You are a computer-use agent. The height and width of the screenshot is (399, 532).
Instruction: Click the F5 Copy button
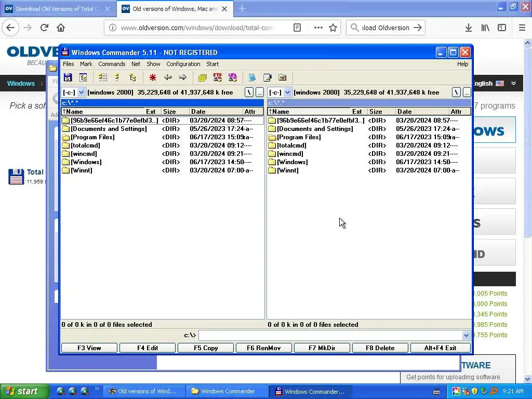pos(206,348)
